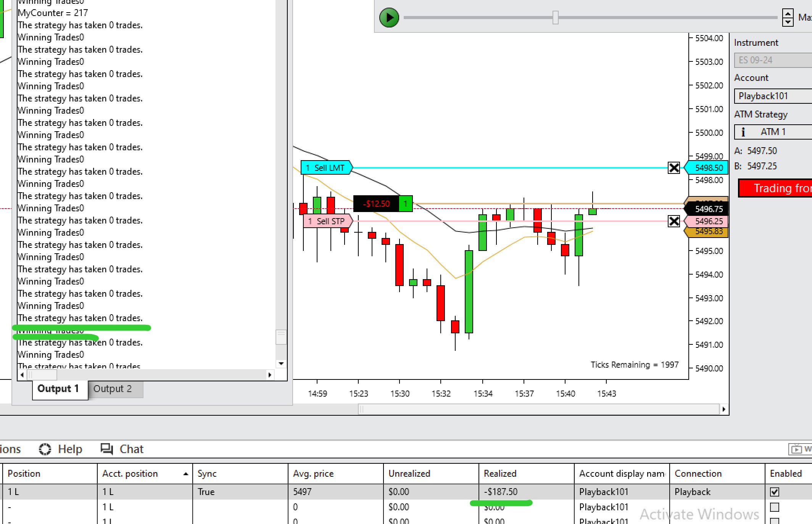Image resolution: width=812 pixels, height=524 pixels.
Task: Uncheck Enabled checkbox for first Playback101 row
Action: [x=774, y=492]
